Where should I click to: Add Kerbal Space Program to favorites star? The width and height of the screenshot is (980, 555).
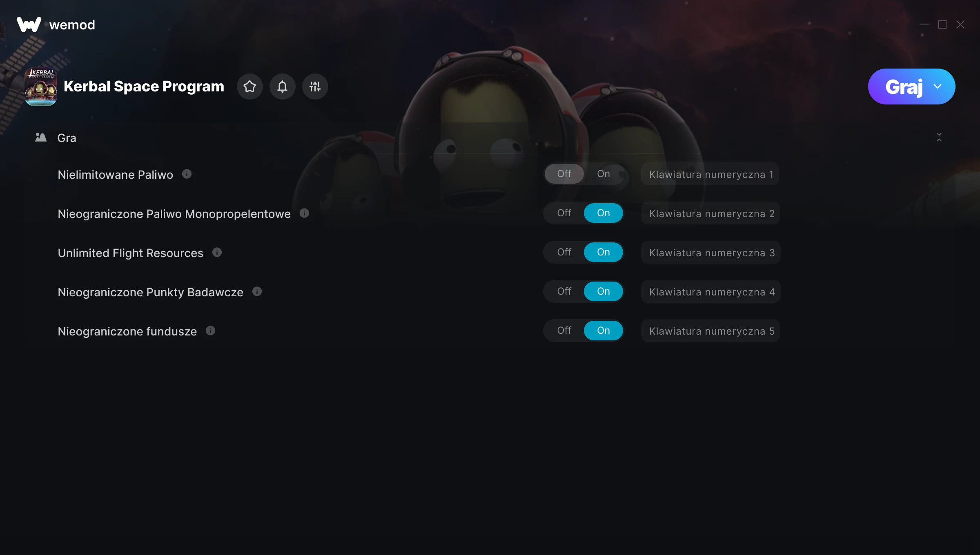pyautogui.click(x=249, y=87)
